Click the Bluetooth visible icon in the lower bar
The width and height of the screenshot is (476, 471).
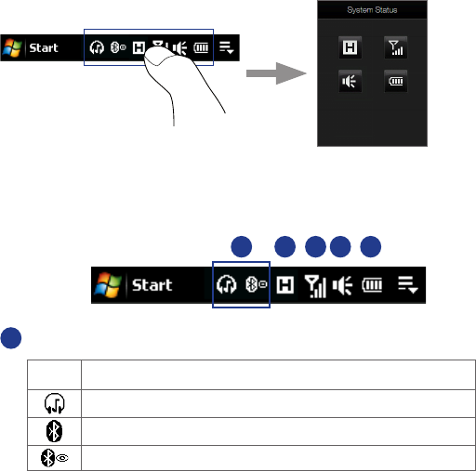pyautogui.click(x=256, y=284)
